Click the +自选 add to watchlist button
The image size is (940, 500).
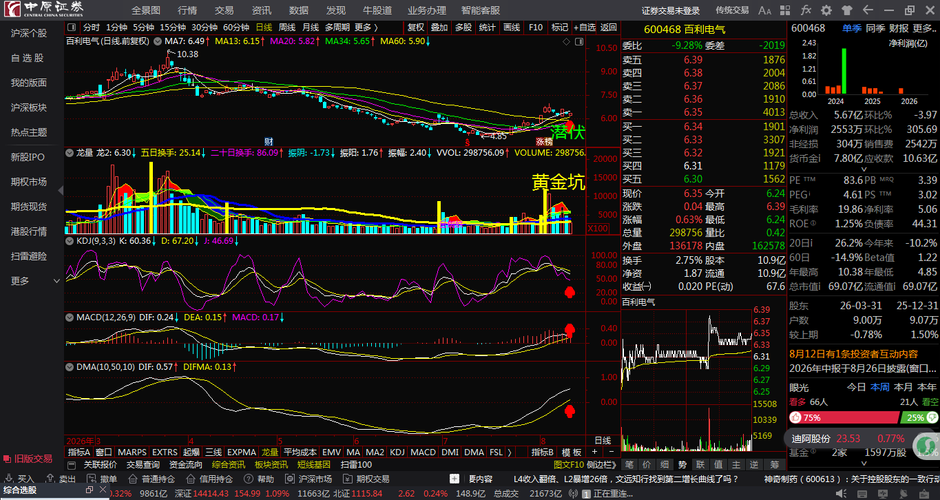[x=585, y=27]
